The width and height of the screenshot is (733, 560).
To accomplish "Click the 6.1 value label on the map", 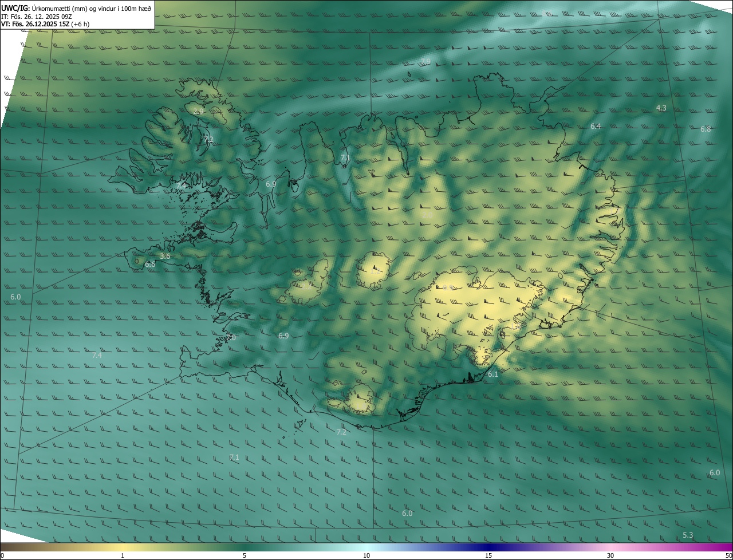I will click(x=492, y=374).
